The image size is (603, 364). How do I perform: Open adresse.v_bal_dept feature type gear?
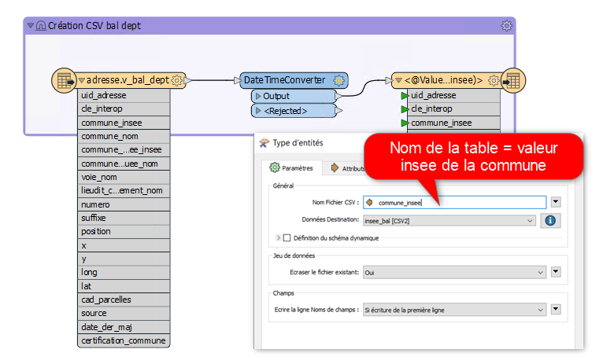(x=176, y=81)
